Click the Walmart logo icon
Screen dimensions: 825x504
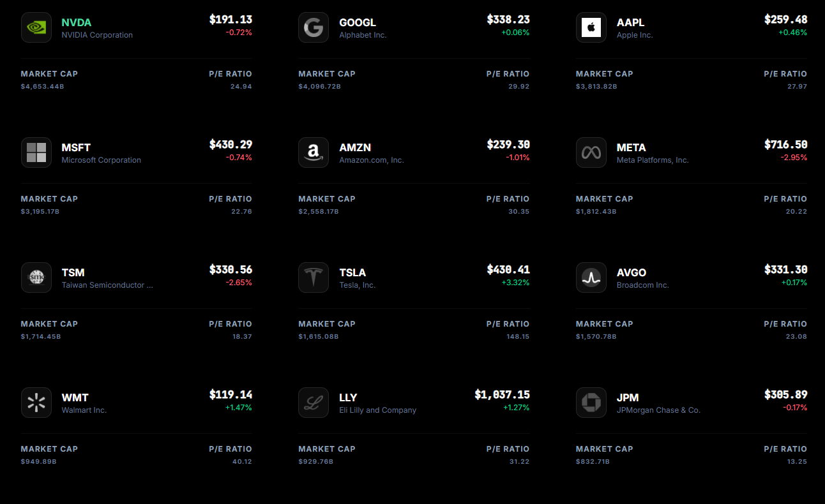pyautogui.click(x=36, y=403)
